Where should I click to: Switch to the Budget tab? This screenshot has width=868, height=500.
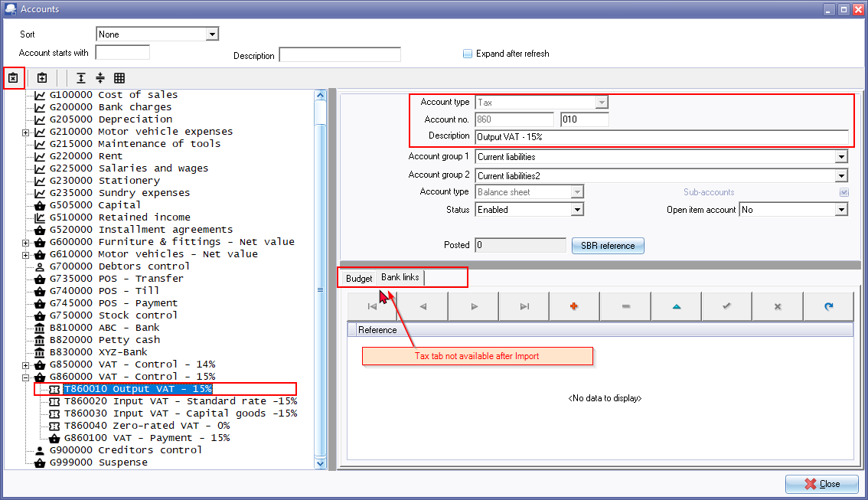[x=359, y=278]
